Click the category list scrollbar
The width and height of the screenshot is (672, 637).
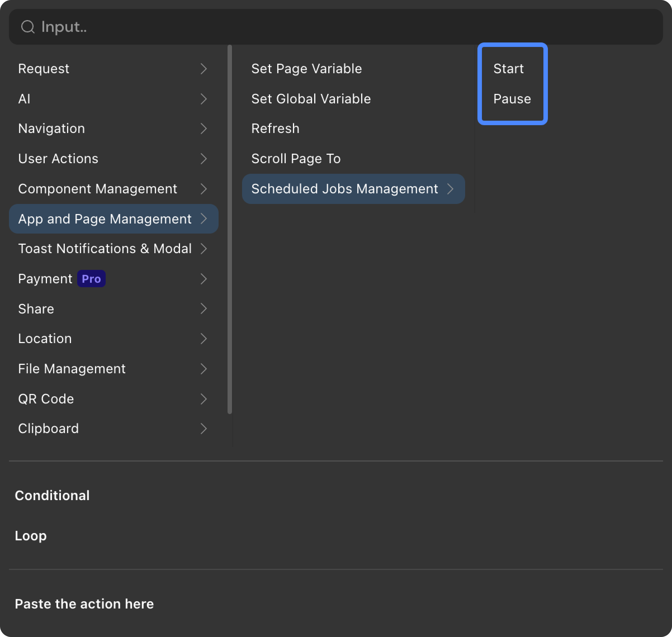[x=230, y=230]
